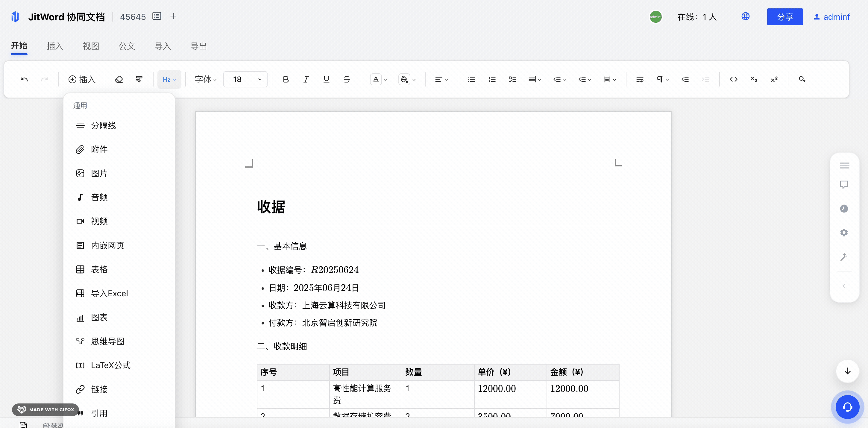Viewport: 868px width, 428px height.
Task: Click the undo arrow icon
Action: pyautogui.click(x=24, y=80)
